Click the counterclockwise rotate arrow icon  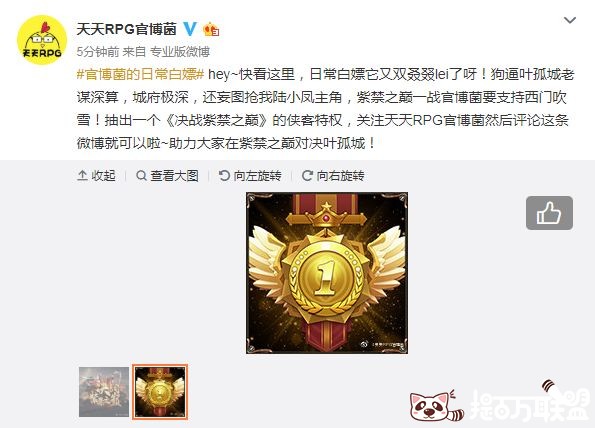point(224,176)
